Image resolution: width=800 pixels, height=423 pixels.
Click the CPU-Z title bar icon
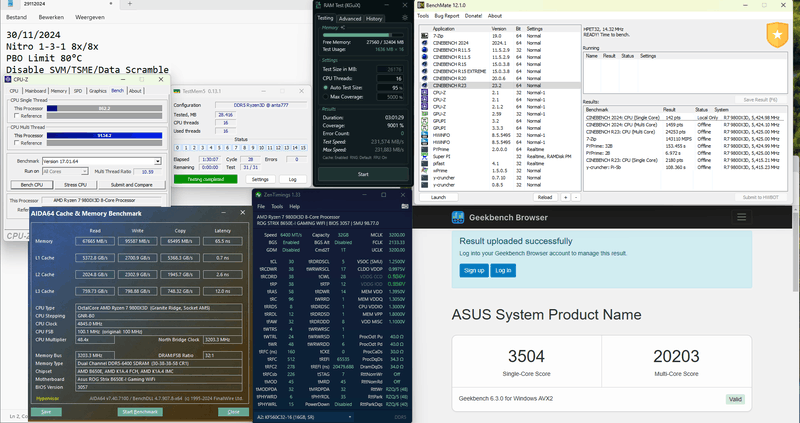click(8, 79)
